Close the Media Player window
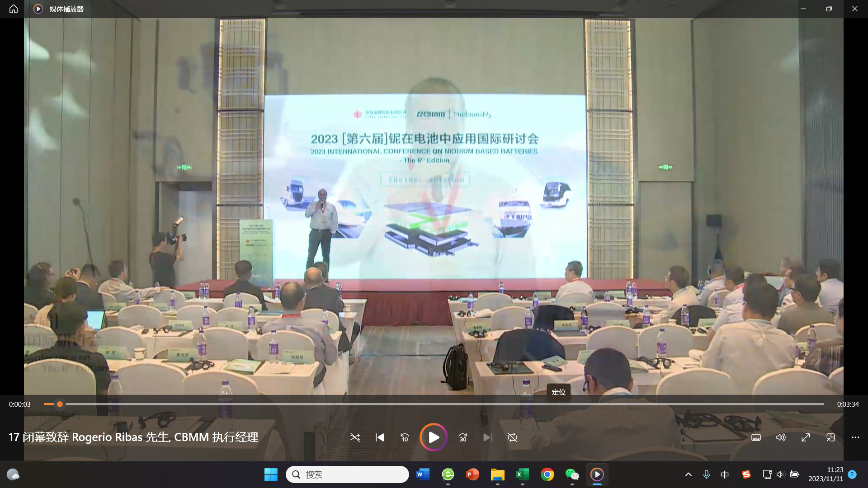Viewport: 868px width, 488px height. (x=854, y=9)
